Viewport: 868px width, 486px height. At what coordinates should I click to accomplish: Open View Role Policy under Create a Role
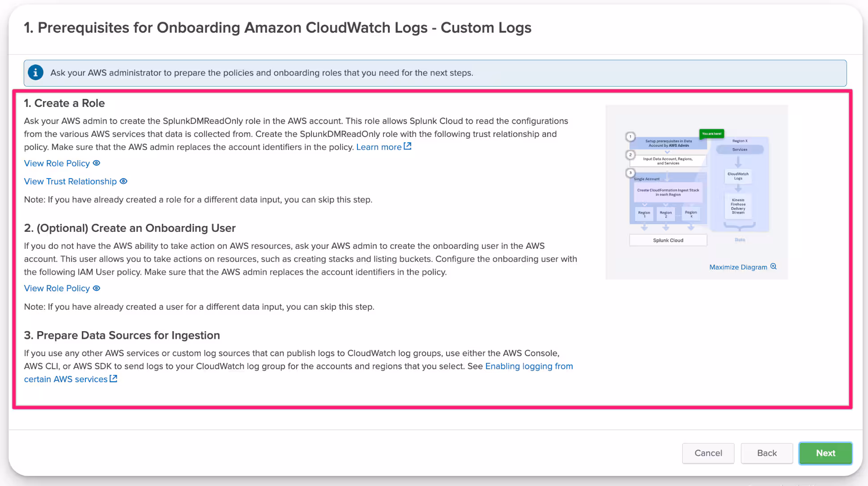(57, 163)
